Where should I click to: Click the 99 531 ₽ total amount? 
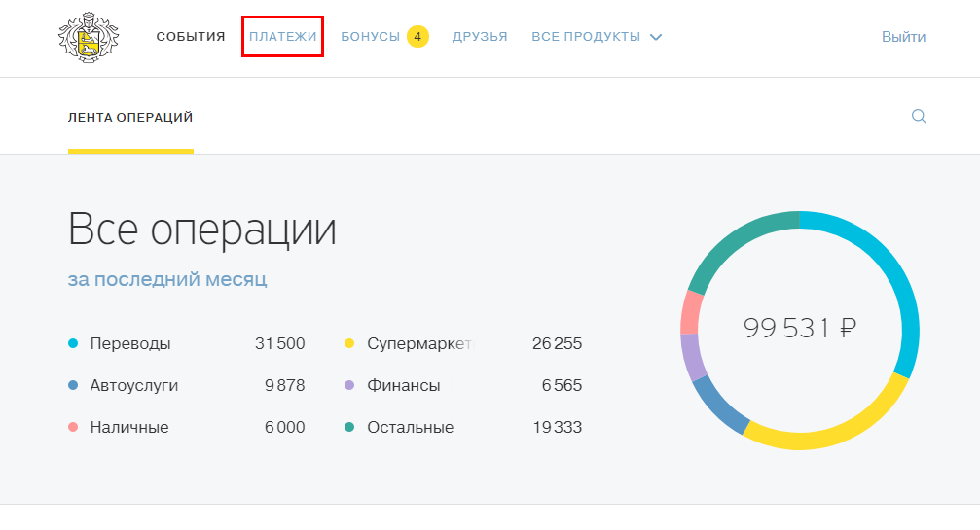click(x=799, y=328)
